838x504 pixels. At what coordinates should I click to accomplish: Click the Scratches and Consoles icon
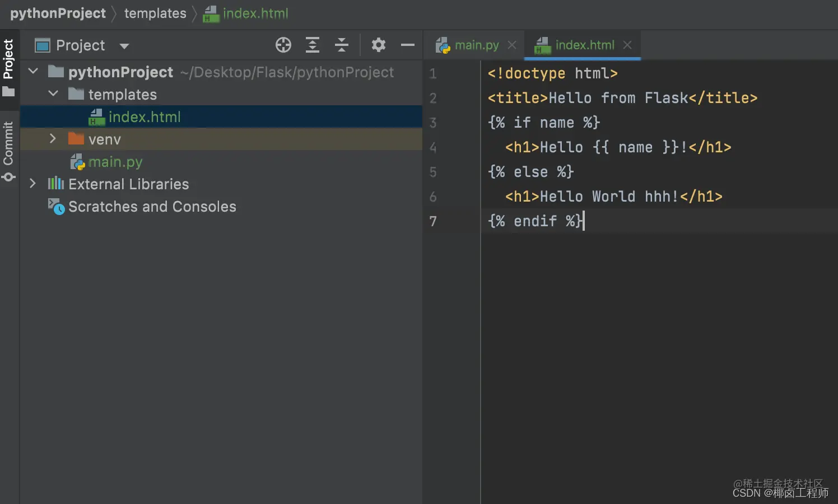(x=56, y=206)
